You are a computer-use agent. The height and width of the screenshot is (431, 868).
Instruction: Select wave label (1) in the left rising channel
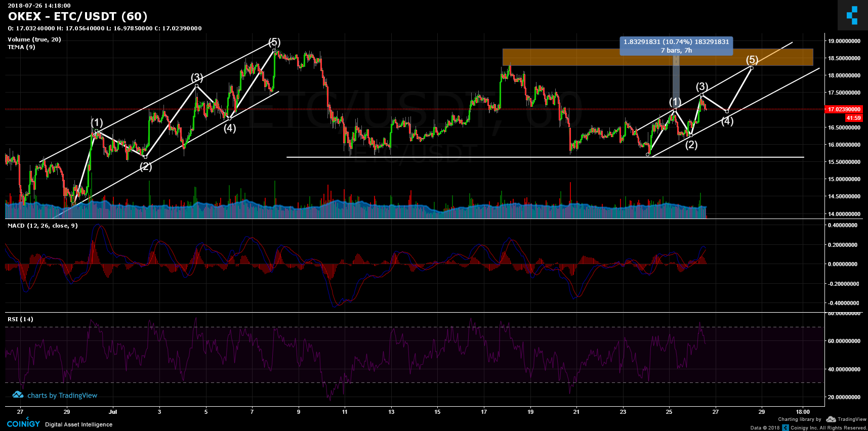point(97,122)
